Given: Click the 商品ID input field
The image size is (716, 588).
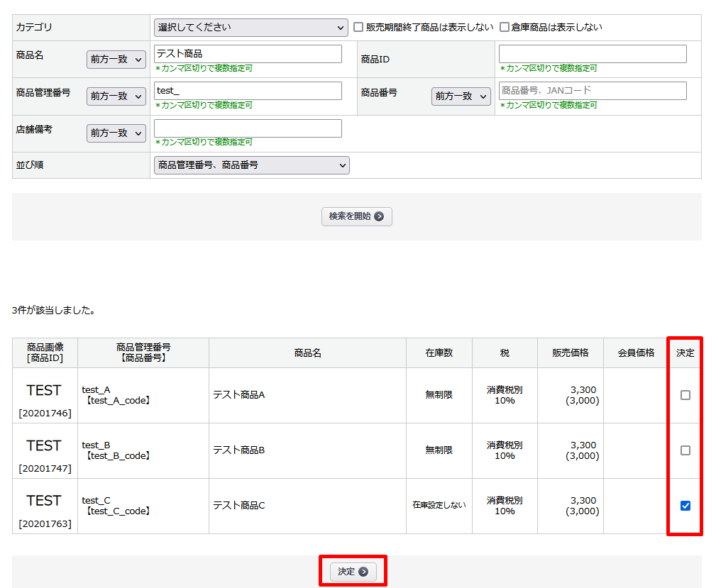Looking at the screenshot, I should click(593, 54).
